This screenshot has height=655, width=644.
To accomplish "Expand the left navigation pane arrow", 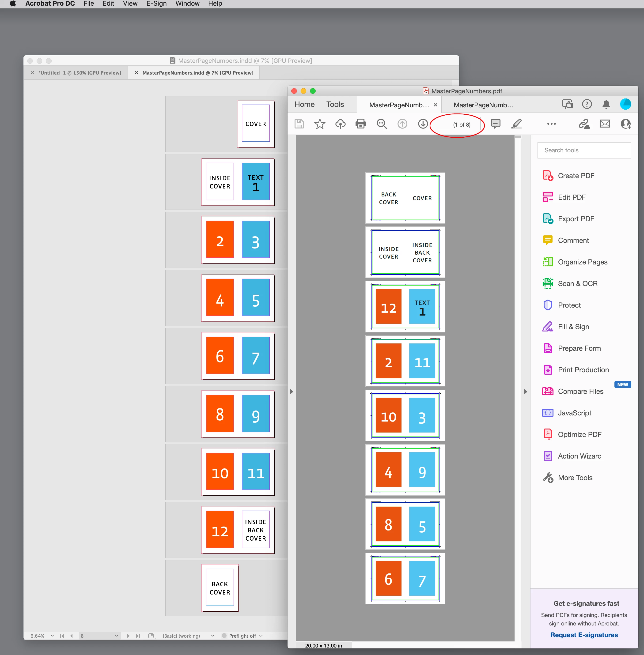I will [292, 391].
